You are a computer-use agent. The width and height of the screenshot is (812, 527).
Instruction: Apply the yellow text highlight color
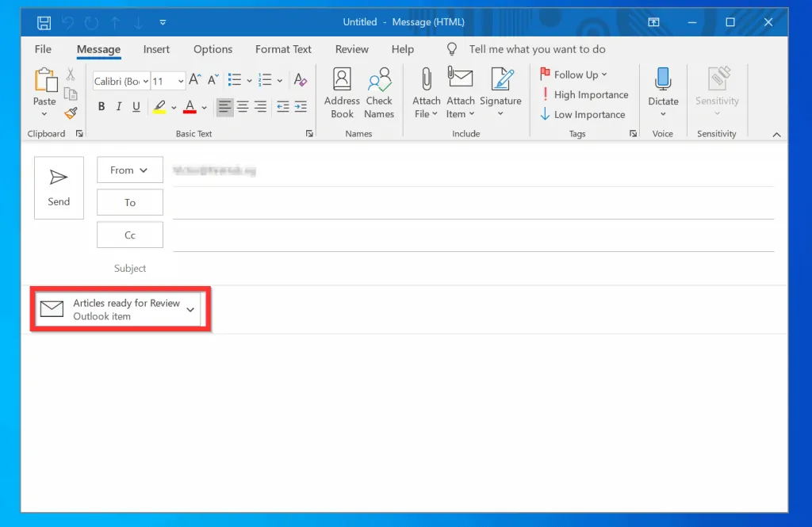(159, 107)
